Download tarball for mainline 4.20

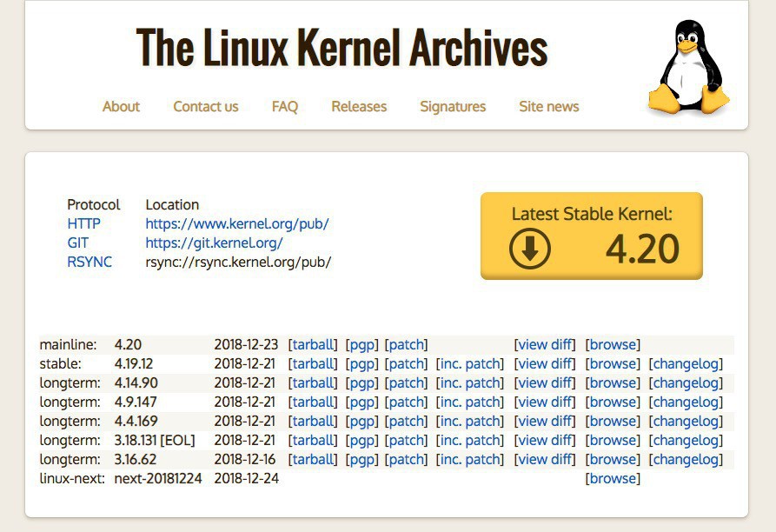(x=313, y=344)
